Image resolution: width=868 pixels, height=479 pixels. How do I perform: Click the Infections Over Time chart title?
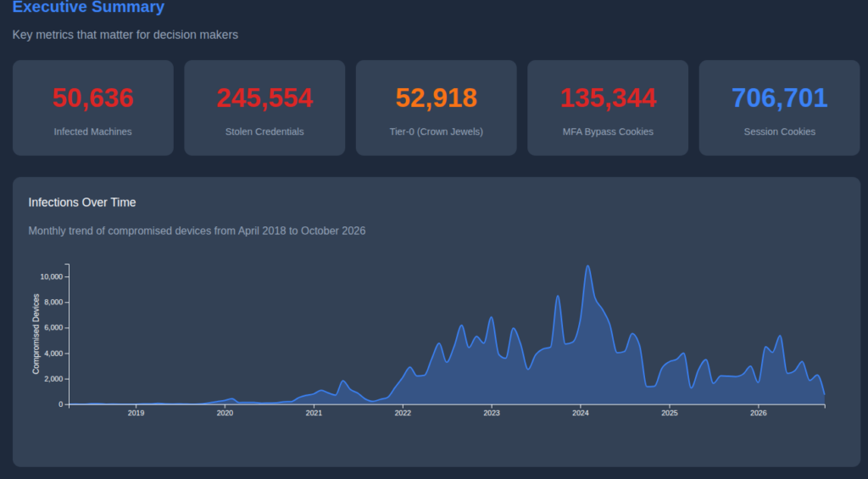[x=82, y=203]
